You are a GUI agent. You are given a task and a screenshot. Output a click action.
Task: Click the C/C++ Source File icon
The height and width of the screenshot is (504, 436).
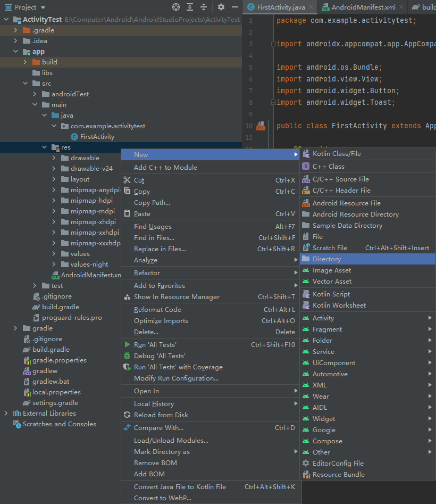coord(306,179)
